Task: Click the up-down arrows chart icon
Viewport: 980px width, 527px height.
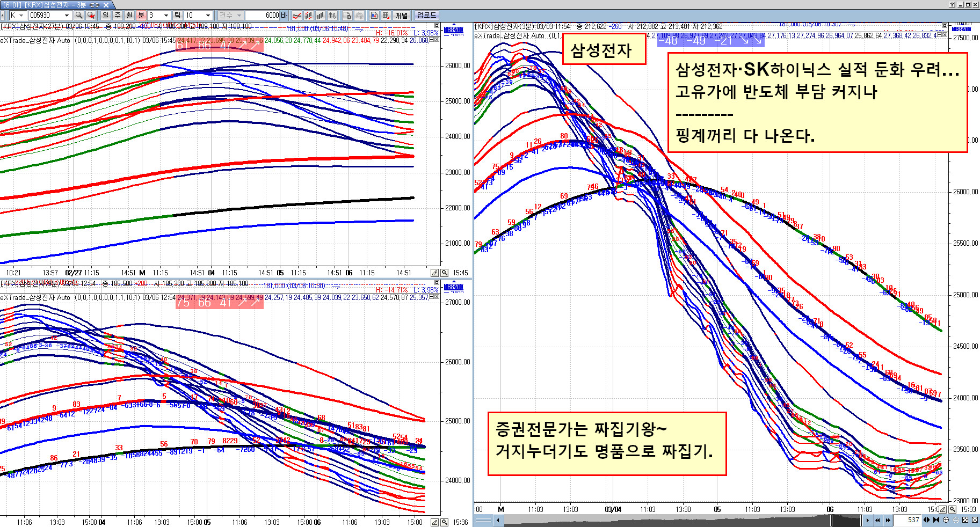Action: coord(332,16)
